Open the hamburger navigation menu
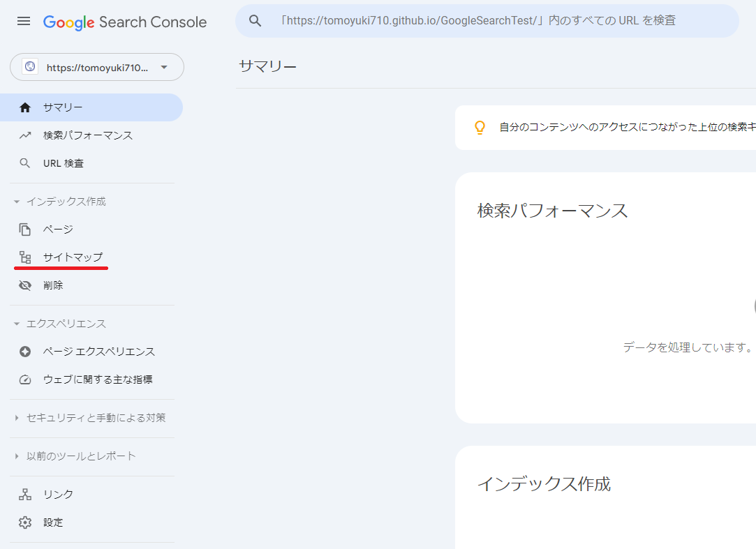 (x=23, y=20)
